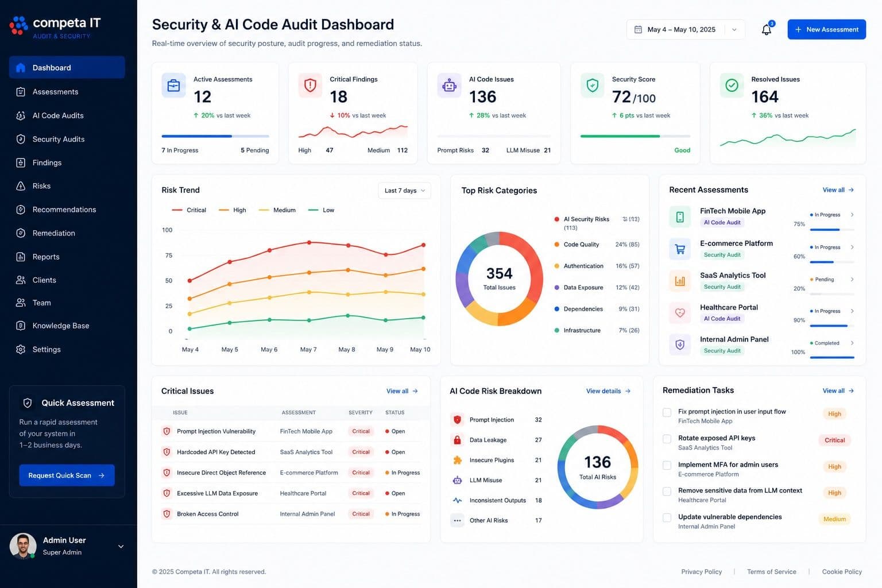
Task: Click the New Assessment button
Action: pos(826,29)
